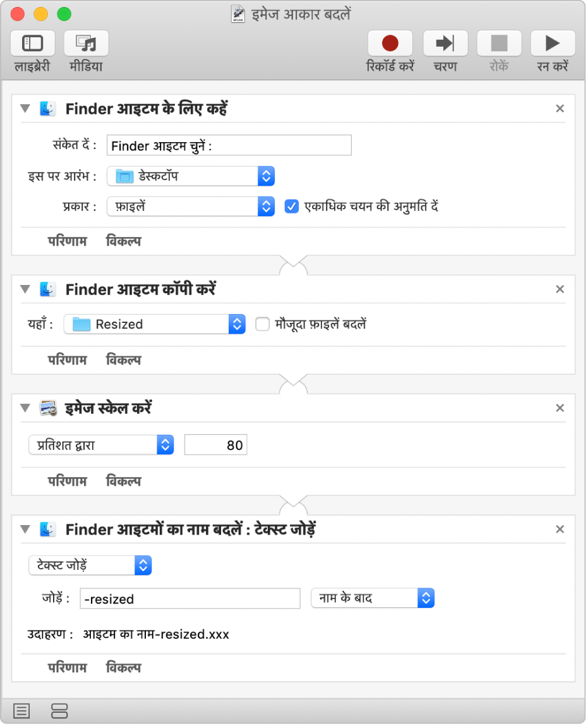Disable एकाधिक चयन की अनुमति दें checkbox
Image resolution: width=588 pixels, height=726 pixels.
(291, 207)
